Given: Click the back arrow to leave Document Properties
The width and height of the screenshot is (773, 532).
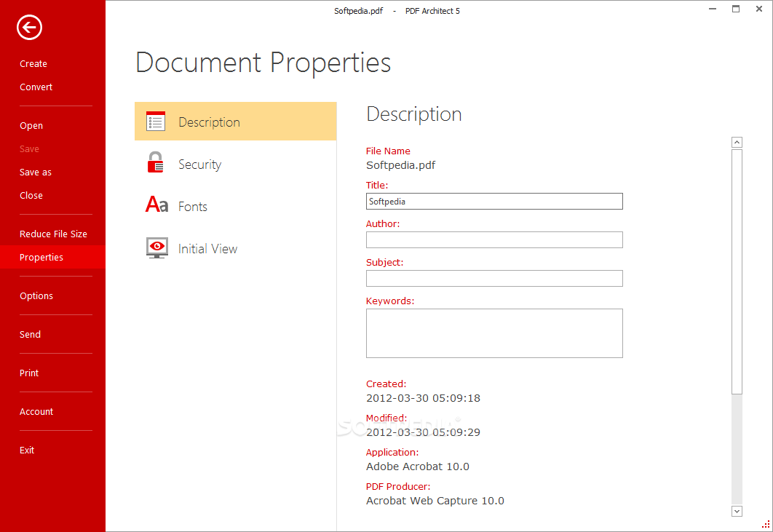Looking at the screenshot, I should [x=28, y=28].
